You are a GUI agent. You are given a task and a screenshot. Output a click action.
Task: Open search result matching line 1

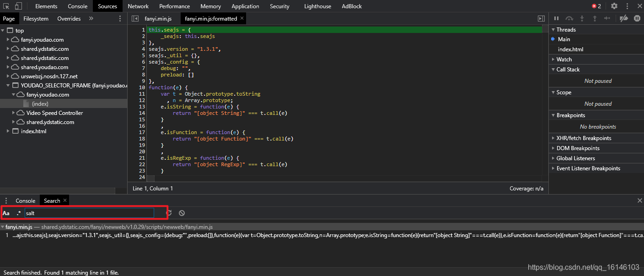click(x=322, y=235)
